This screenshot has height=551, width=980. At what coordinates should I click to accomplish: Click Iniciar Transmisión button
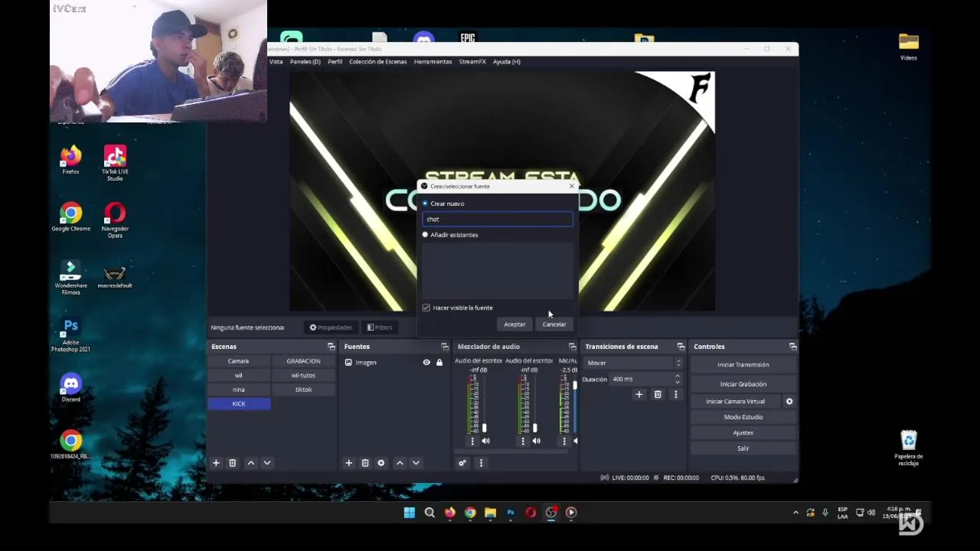point(743,365)
